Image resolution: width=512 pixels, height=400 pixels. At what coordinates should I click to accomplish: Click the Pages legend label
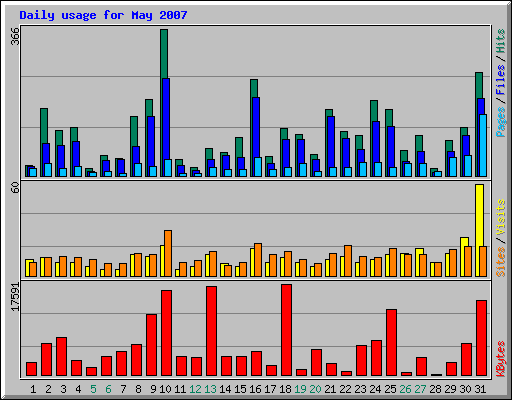[500, 122]
